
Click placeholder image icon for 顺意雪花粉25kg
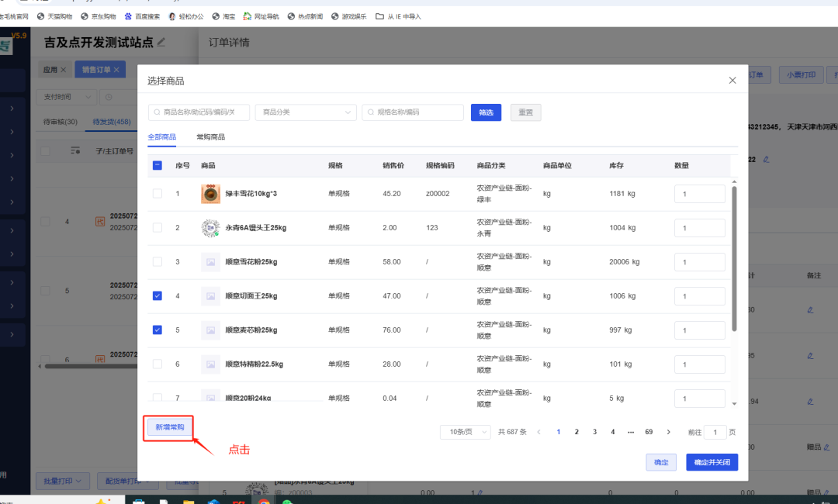[210, 262]
